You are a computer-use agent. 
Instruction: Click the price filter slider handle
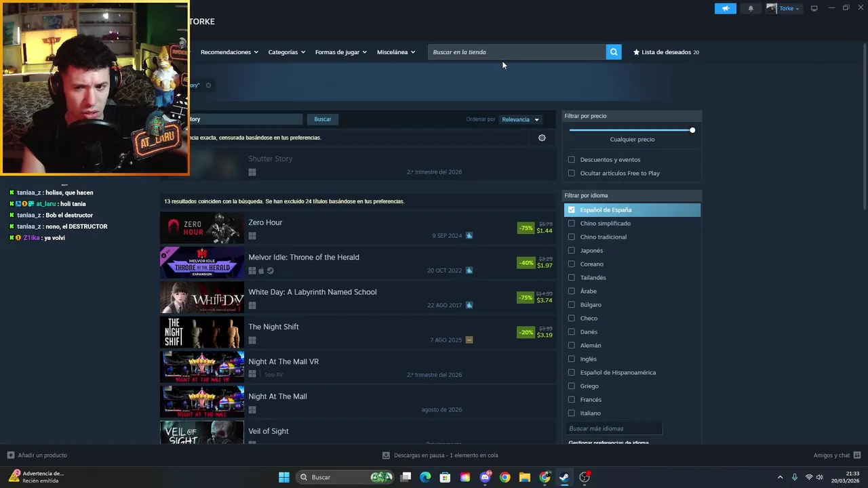click(x=692, y=130)
